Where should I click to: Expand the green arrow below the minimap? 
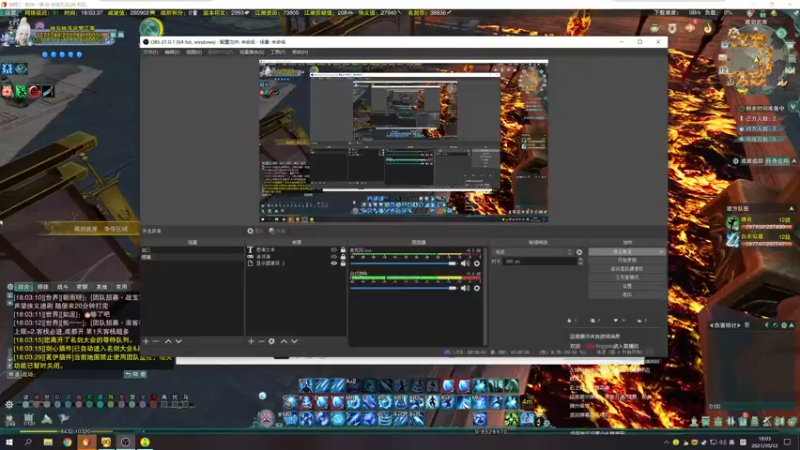click(793, 106)
